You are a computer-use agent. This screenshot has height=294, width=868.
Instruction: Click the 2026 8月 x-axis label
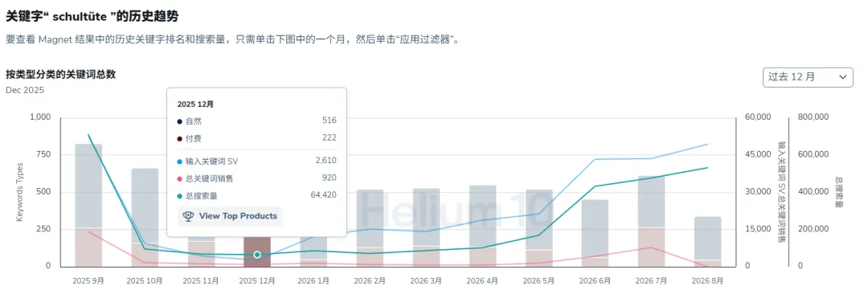pos(708,281)
